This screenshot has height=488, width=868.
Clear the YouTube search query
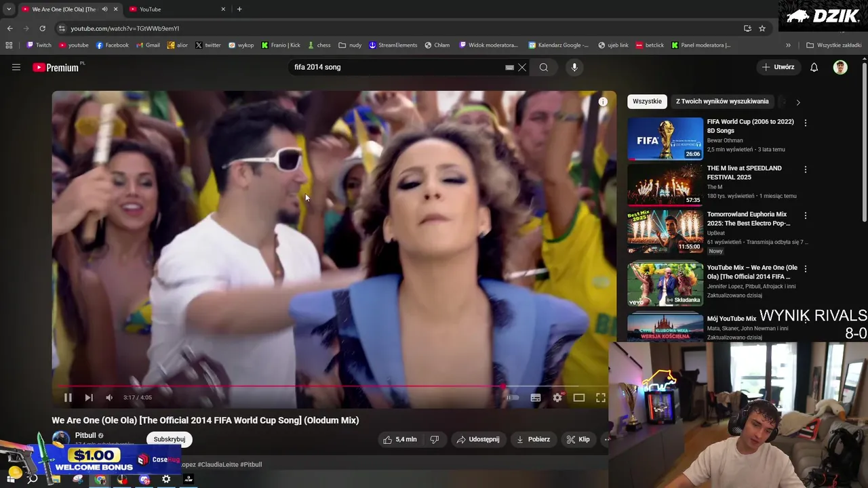[522, 67]
